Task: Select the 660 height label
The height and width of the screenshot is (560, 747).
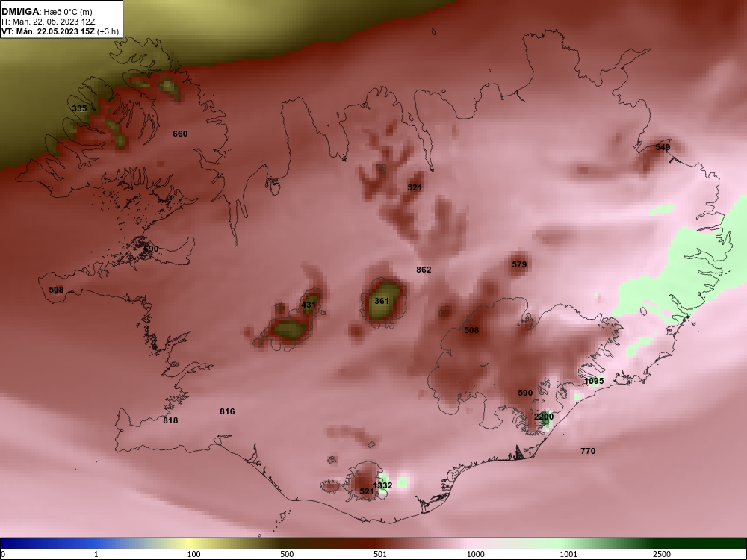Action: (x=180, y=134)
